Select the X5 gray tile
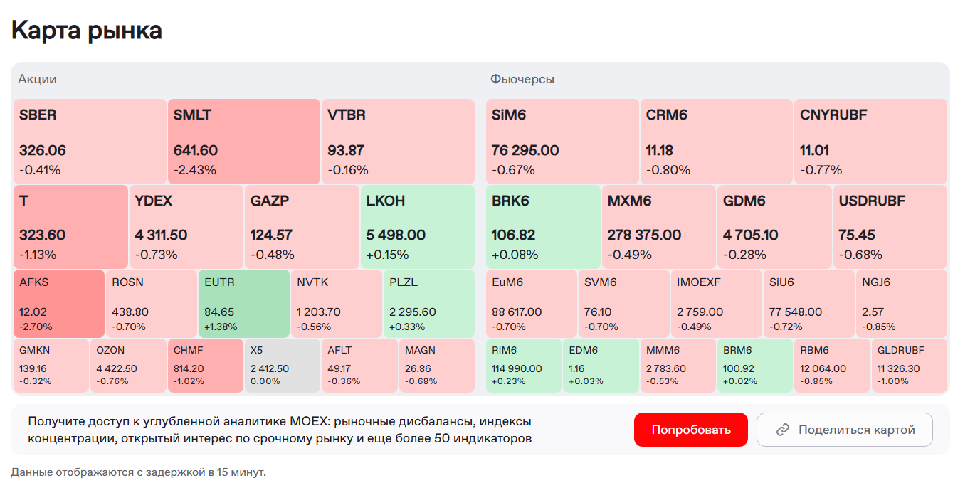Viewport: 980px width, 483px height. click(x=282, y=366)
